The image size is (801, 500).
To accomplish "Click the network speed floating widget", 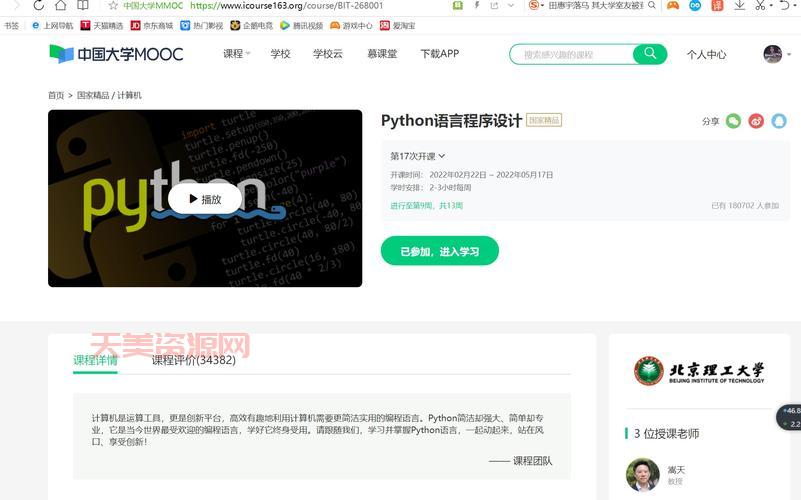I will (x=789, y=417).
